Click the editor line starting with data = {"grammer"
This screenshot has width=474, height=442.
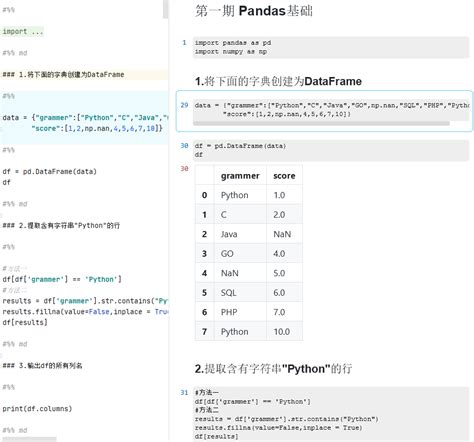pyautogui.click(x=85, y=118)
